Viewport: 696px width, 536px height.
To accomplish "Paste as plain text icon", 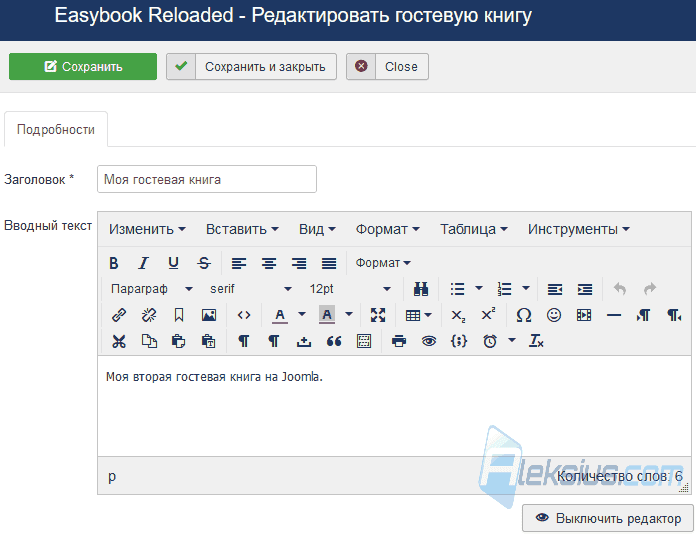I will (x=209, y=341).
